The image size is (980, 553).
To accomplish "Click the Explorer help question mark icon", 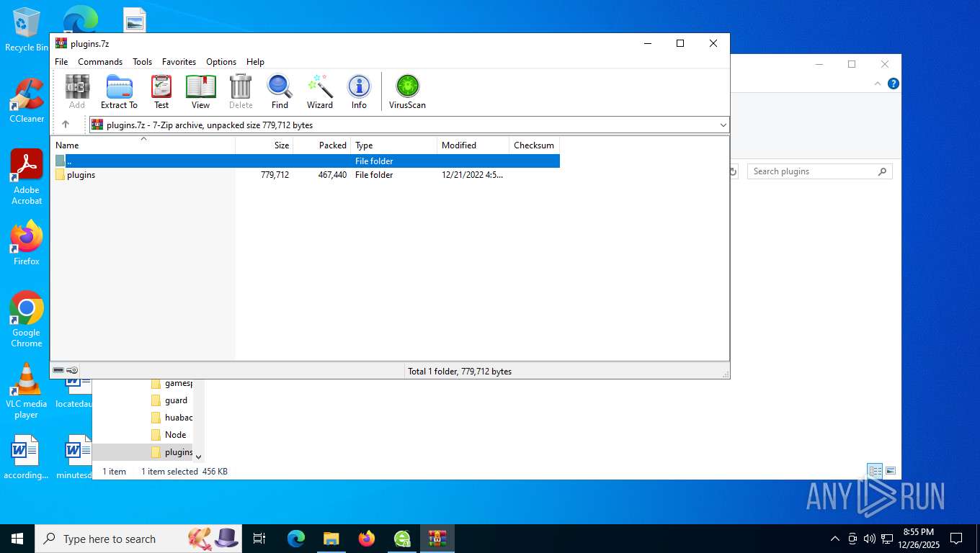I will coord(894,84).
